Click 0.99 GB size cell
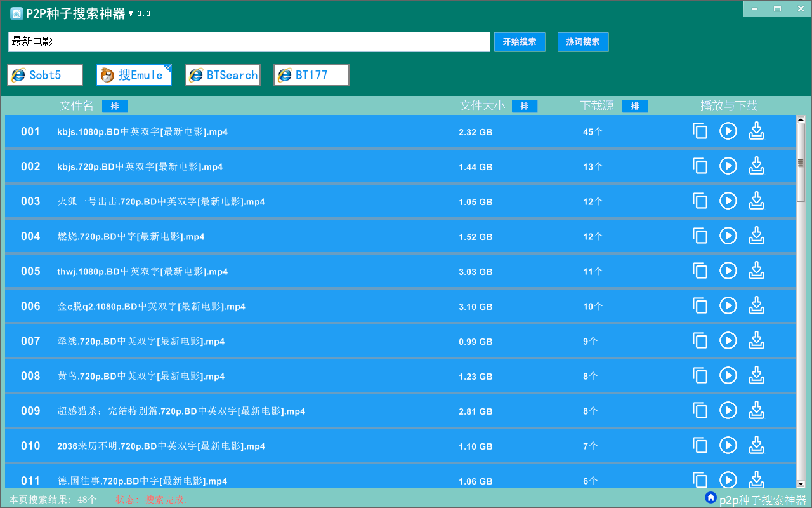The width and height of the screenshot is (812, 508). tap(476, 341)
